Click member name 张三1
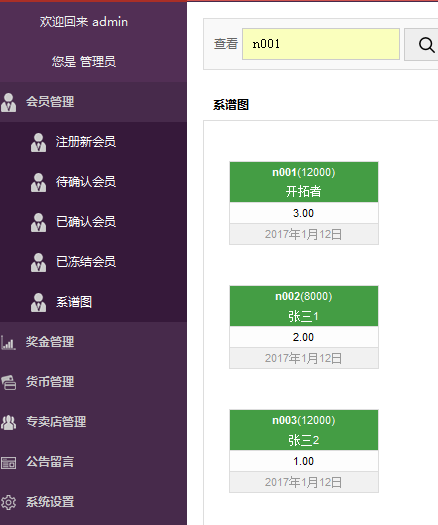Screen dimensions: 438x525 click(304, 316)
